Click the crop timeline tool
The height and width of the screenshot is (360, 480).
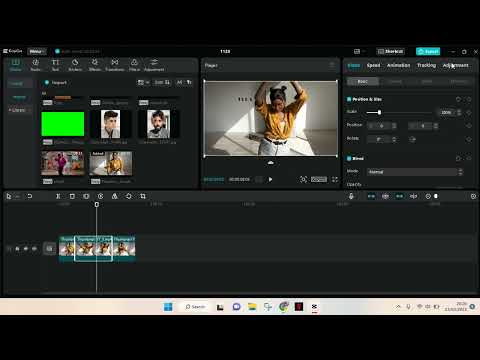click(x=143, y=196)
